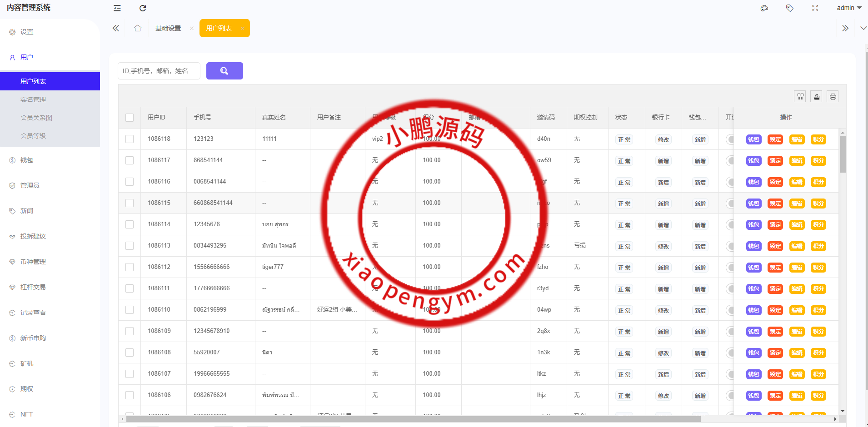Tick the checkbox for user 1086118
Viewport: 868px width, 427px height.
130,139
